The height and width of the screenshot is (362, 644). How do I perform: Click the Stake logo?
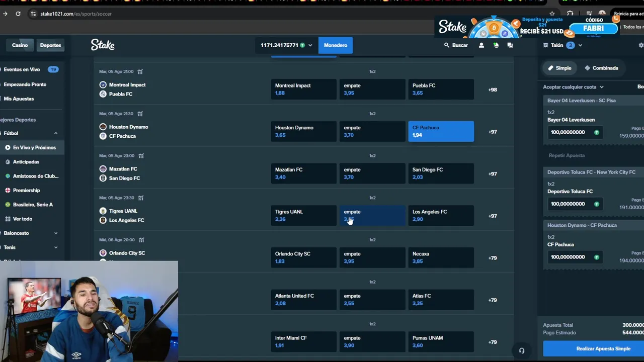(x=103, y=45)
